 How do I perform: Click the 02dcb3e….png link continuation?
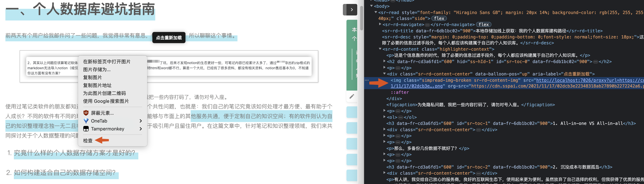(x=416, y=86)
